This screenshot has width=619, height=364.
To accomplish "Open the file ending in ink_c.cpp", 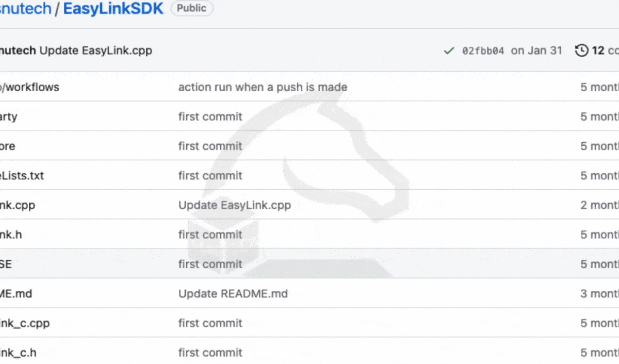I will click(x=25, y=323).
